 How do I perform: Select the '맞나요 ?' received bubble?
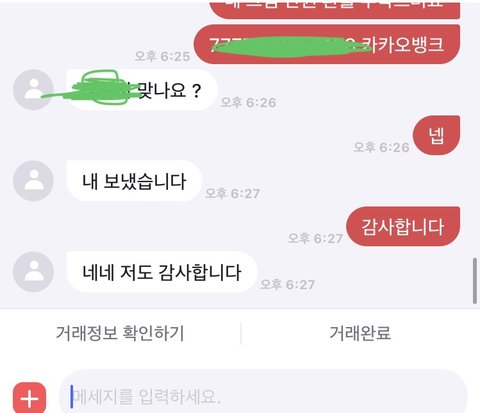[142, 90]
